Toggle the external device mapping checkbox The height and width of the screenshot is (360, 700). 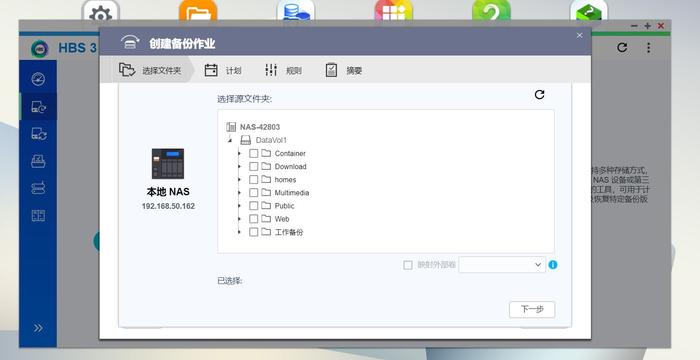[x=408, y=265]
